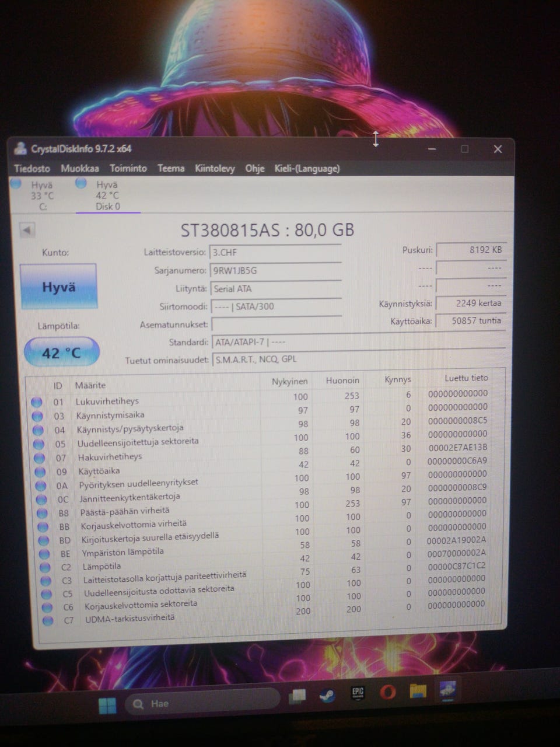
Task: Click the status circle for row 09 Käyttöaika
Action: [x=40, y=472]
